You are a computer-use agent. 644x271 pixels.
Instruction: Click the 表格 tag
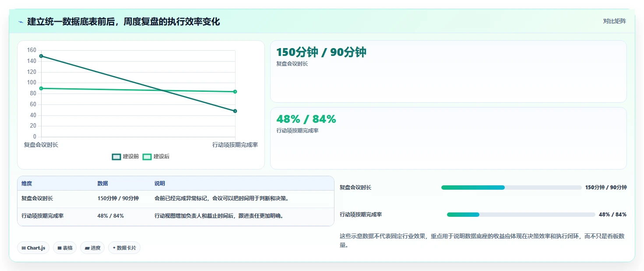point(65,248)
